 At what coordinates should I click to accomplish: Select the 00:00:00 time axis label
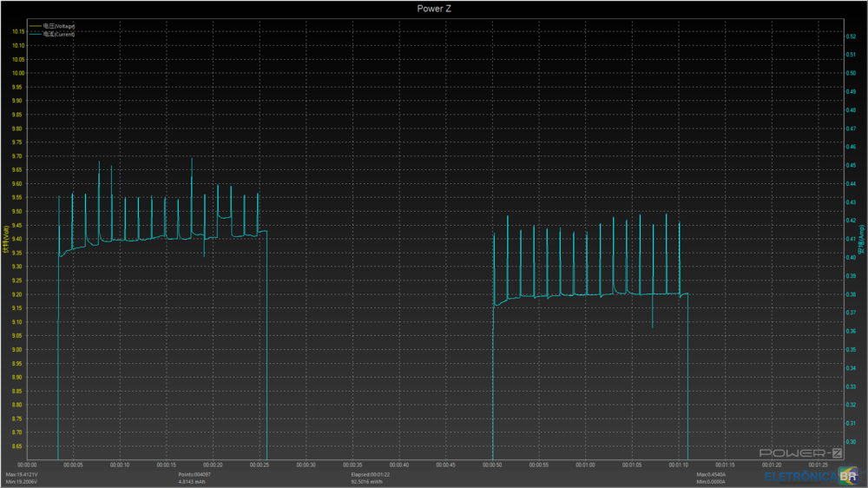point(26,465)
